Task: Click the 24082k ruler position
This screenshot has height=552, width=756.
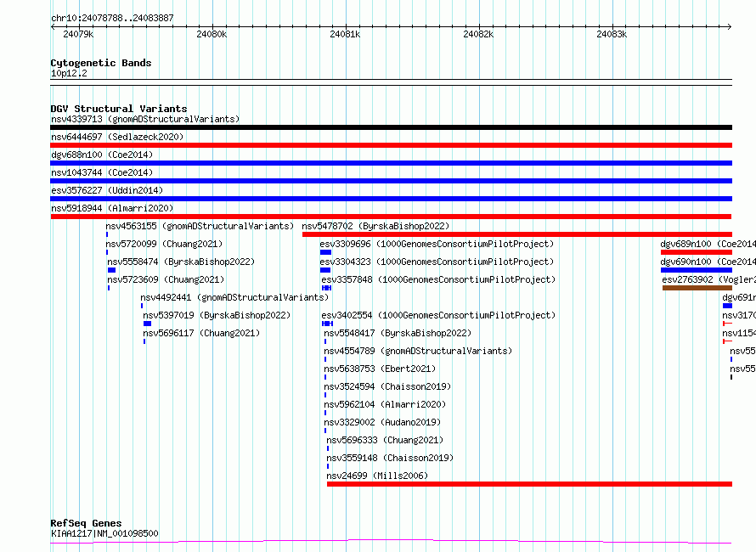Action: tap(478, 34)
